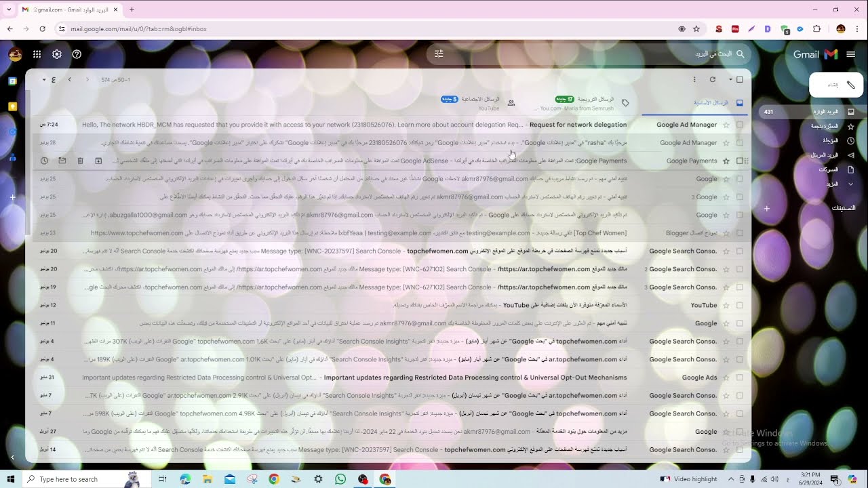Open WhatsApp from the taskbar

340,479
